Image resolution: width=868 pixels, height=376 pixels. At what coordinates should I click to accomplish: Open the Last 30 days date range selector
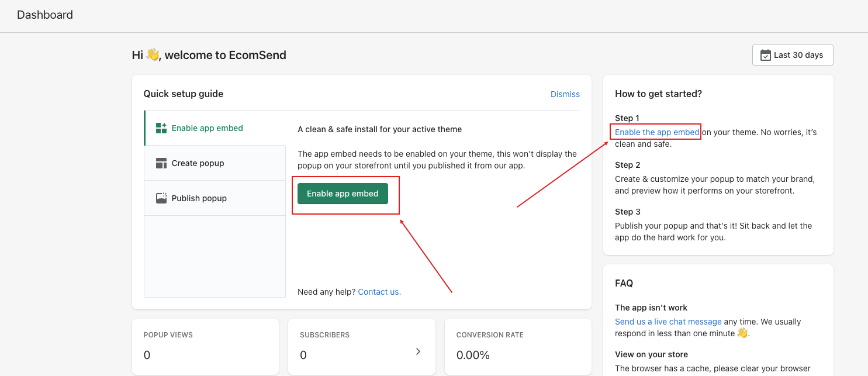(793, 55)
